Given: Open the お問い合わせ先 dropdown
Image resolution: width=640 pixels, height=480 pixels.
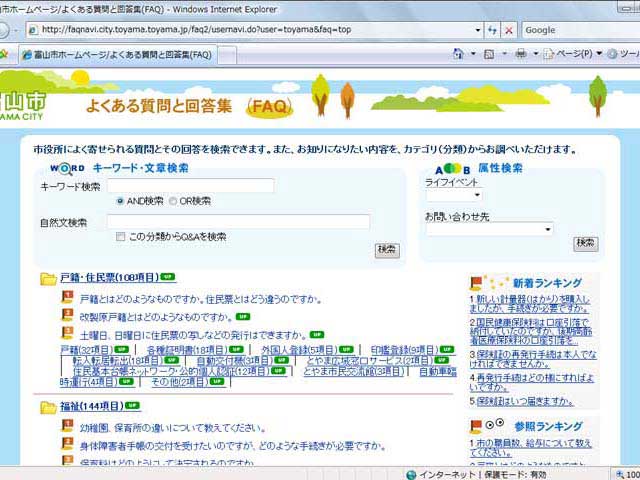Looking at the screenshot, I should (488, 229).
